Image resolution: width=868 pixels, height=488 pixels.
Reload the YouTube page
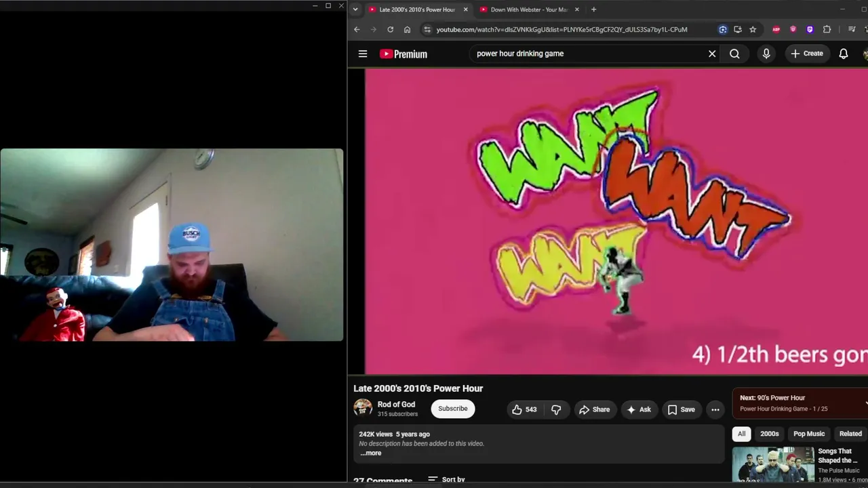click(x=390, y=29)
